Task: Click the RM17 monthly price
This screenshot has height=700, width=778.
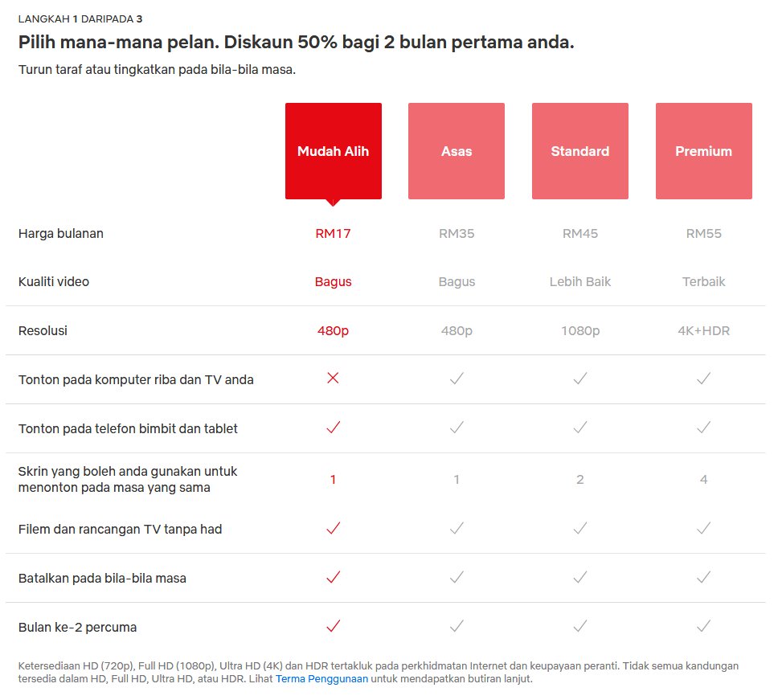Action: [x=333, y=234]
